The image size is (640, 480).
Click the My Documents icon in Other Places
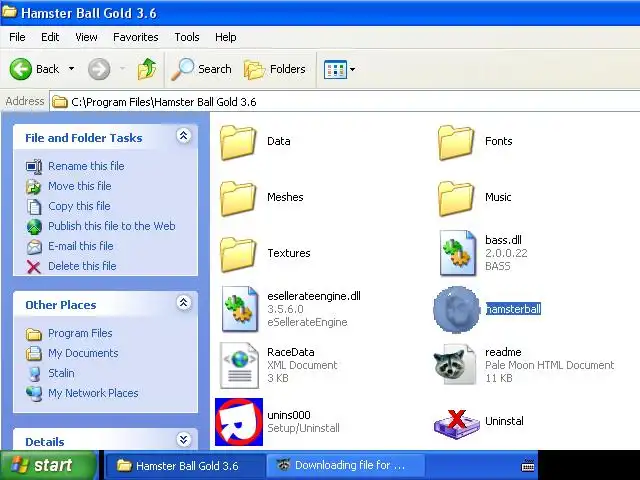click(x=34, y=353)
